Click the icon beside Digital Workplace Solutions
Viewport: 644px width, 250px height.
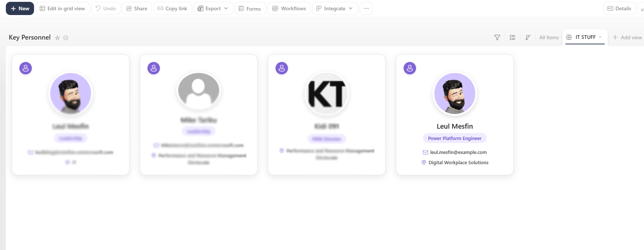[x=424, y=162]
